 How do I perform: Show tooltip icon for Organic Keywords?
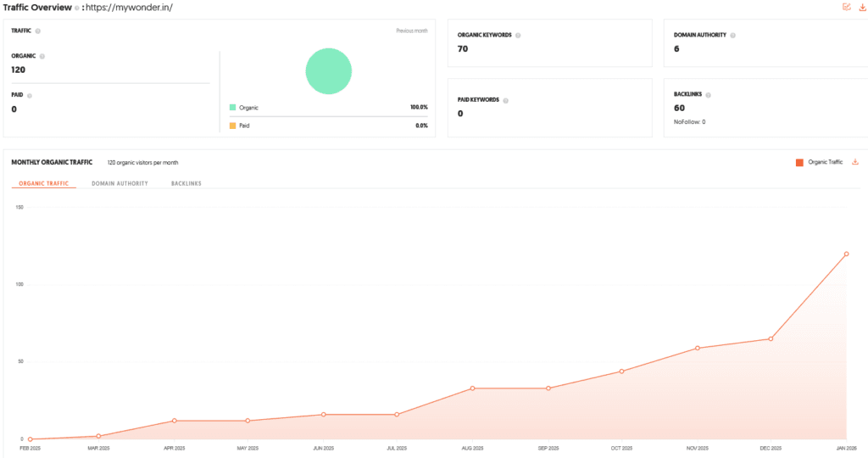tap(518, 35)
